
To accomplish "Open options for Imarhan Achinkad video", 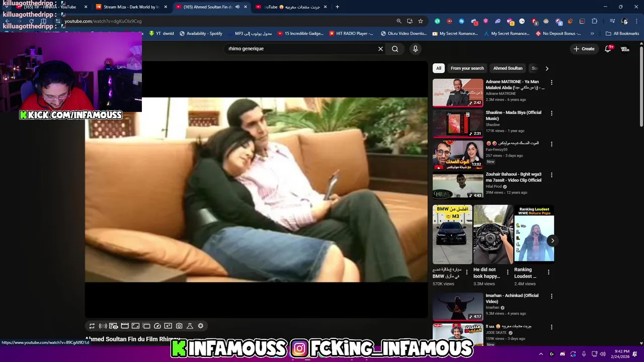I will (x=551, y=296).
